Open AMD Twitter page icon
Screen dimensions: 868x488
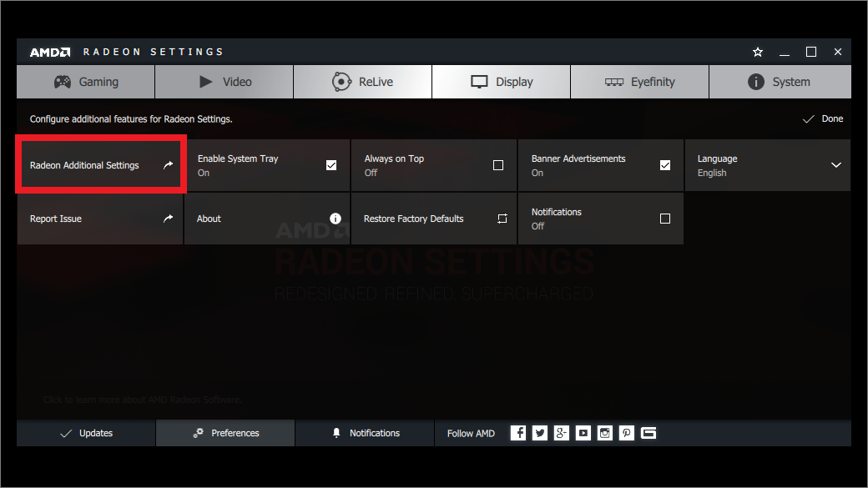point(540,433)
